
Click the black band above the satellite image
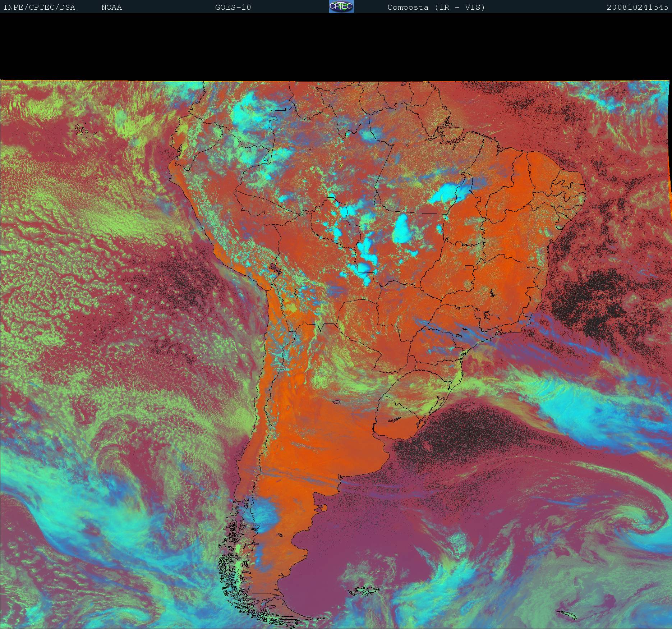tap(336, 47)
